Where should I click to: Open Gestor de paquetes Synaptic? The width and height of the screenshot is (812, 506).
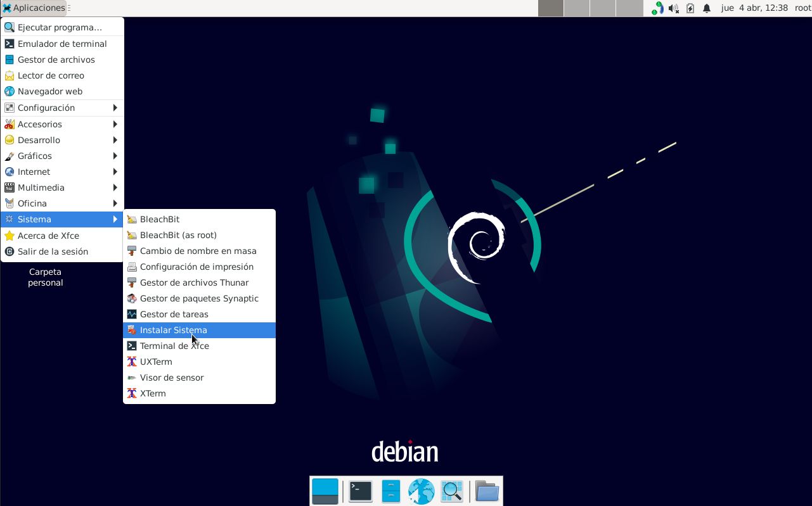pos(198,298)
